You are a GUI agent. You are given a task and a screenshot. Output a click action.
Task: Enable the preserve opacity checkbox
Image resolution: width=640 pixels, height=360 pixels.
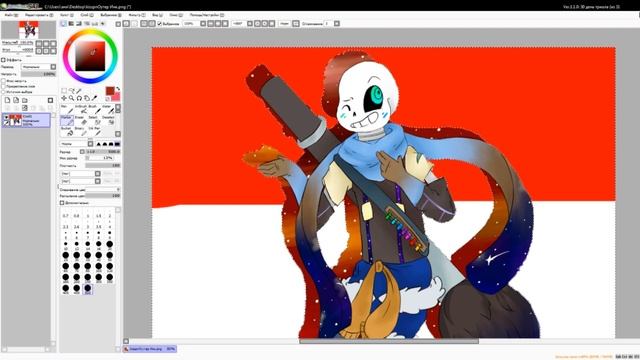(3, 81)
